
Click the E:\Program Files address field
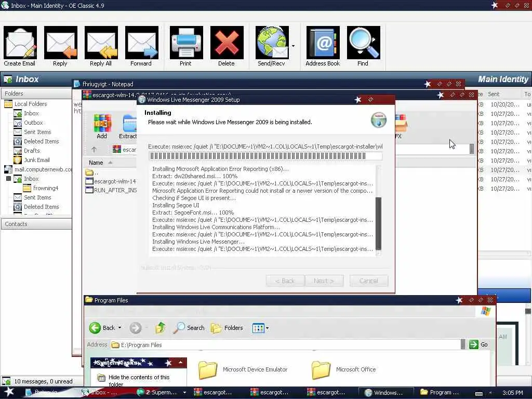click(285, 345)
